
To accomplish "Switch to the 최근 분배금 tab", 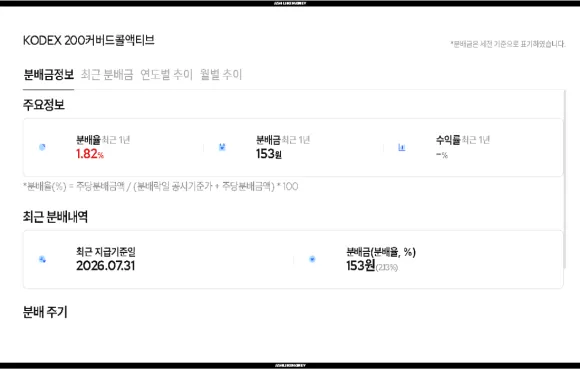I will 107,75.
